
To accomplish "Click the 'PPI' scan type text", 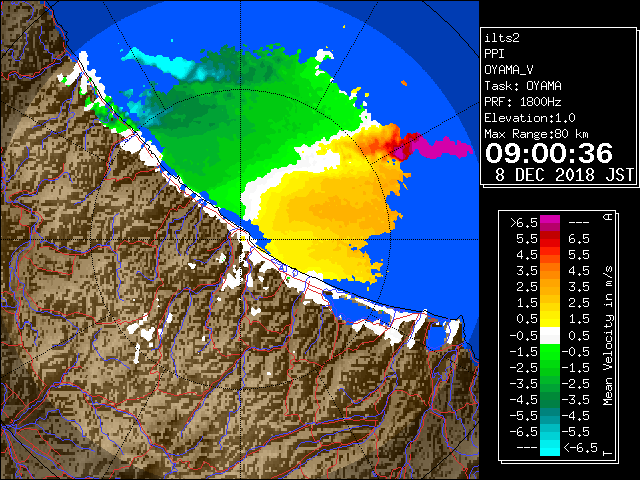I will pos(494,54).
